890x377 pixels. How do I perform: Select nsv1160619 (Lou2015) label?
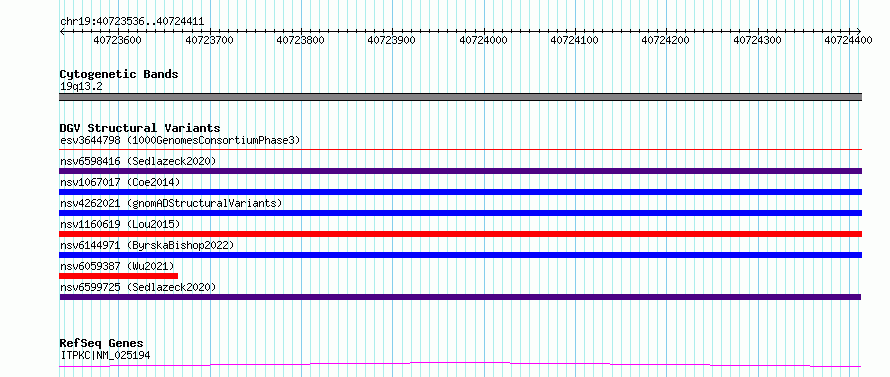click(x=120, y=224)
